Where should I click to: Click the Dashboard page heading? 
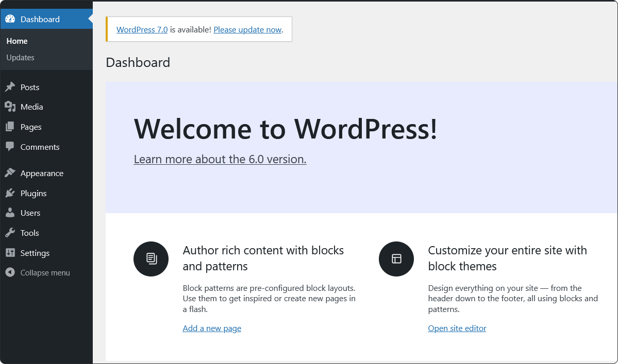point(138,62)
